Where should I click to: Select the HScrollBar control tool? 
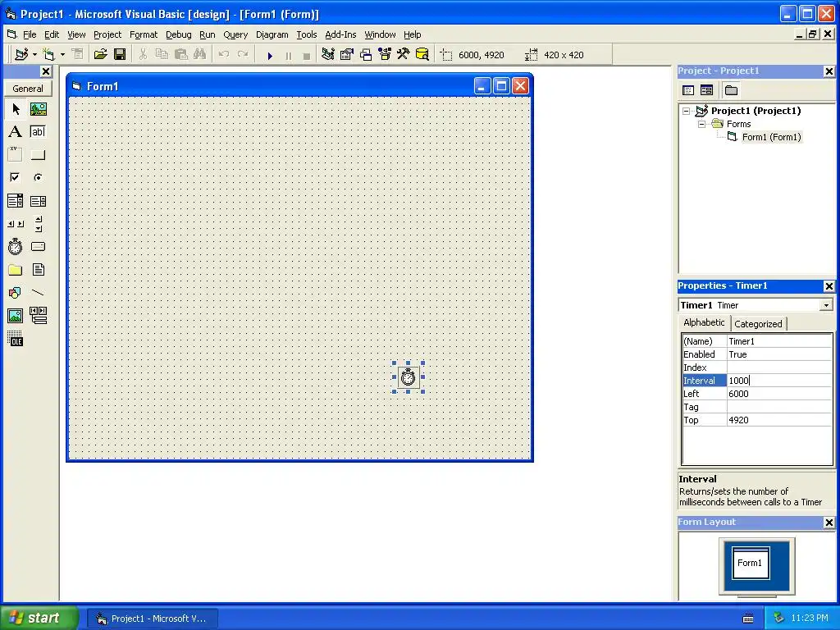coord(16,224)
